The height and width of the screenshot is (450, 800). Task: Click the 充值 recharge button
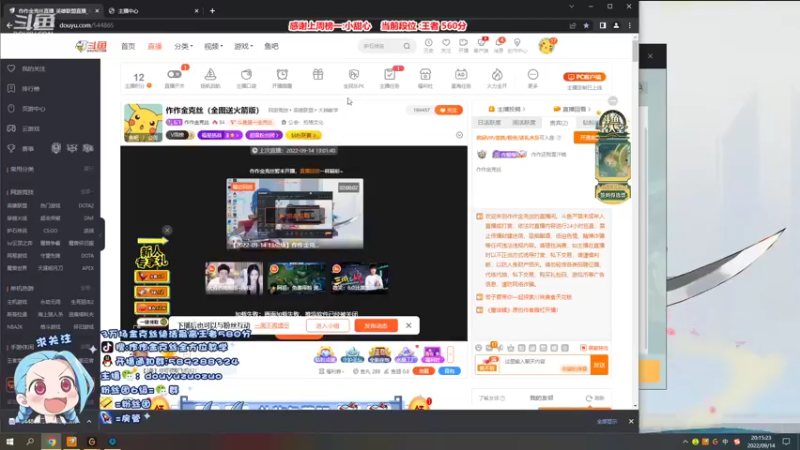(x=423, y=371)
